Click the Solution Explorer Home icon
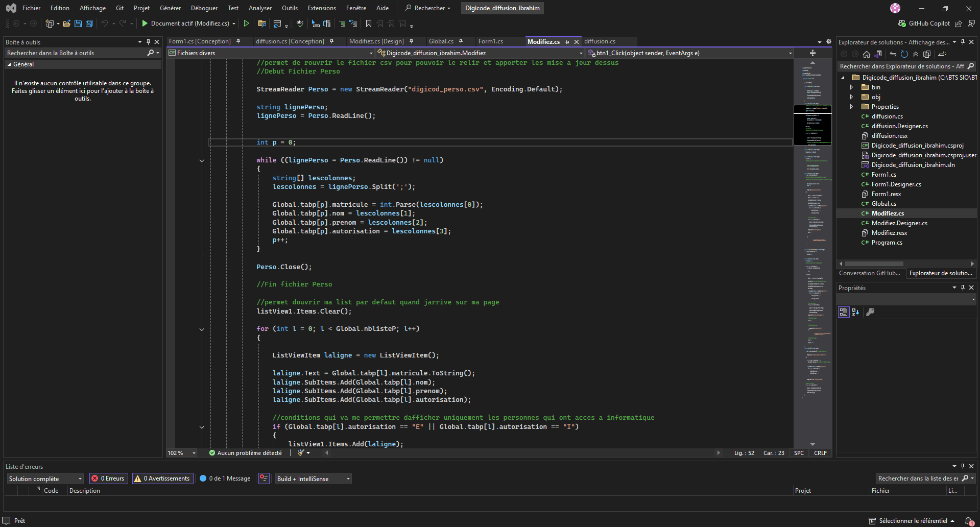The height and width of the screenshot is (527, 980). [866, 54]
